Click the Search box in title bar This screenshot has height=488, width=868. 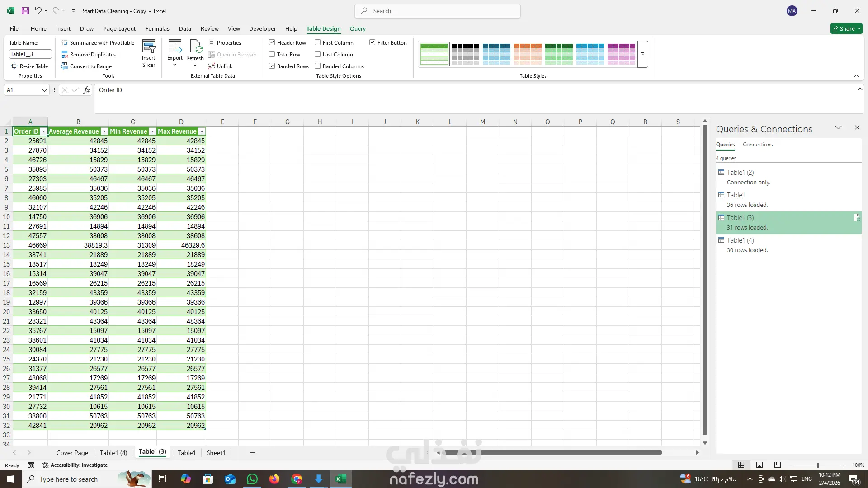coord(438,11)
